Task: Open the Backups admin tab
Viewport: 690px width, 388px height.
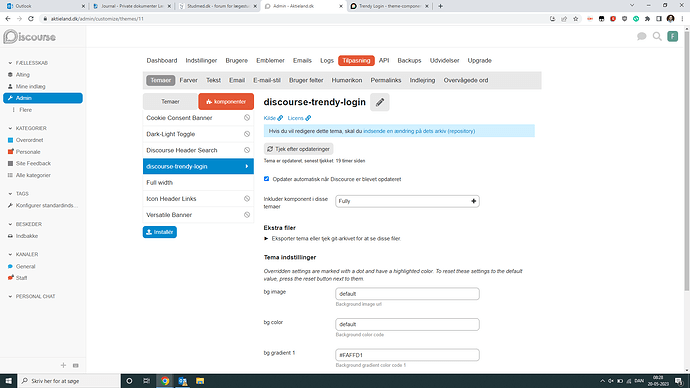Action: click(409, 61)
